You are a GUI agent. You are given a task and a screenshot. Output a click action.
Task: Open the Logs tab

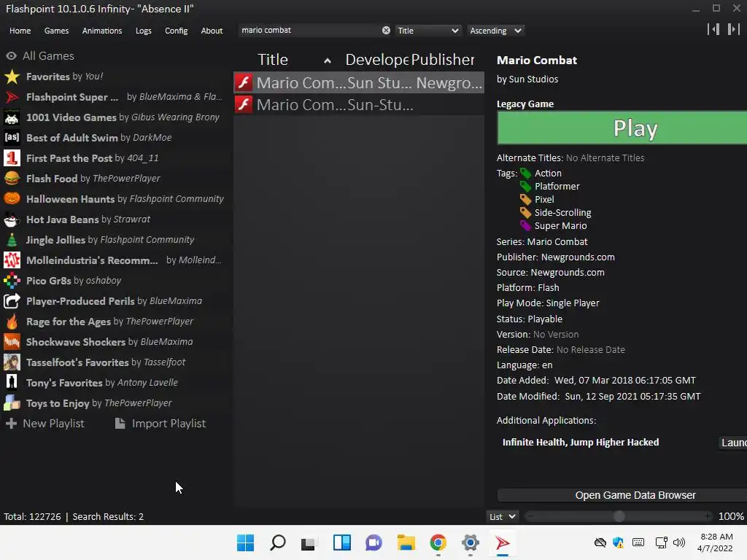pyautogui.click(x=144, y=31)
